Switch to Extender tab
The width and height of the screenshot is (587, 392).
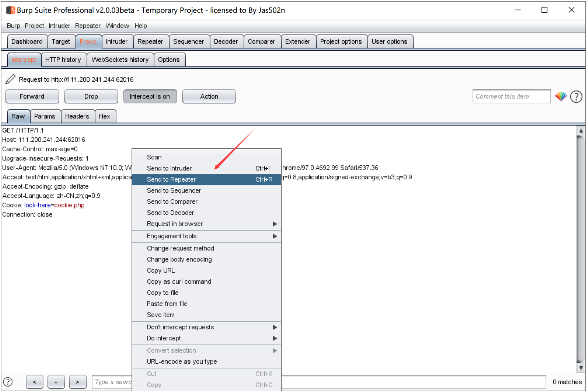pos(298,42)
